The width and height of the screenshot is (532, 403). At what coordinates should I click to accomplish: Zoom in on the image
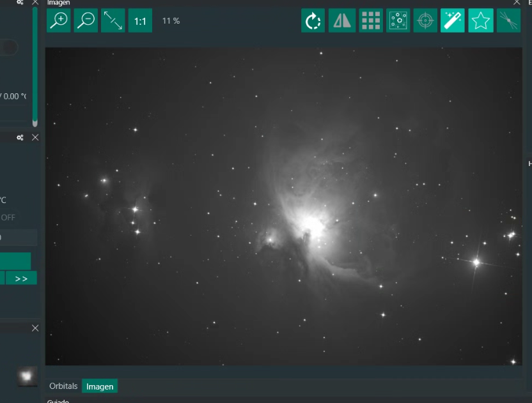(x=59, y=20)
